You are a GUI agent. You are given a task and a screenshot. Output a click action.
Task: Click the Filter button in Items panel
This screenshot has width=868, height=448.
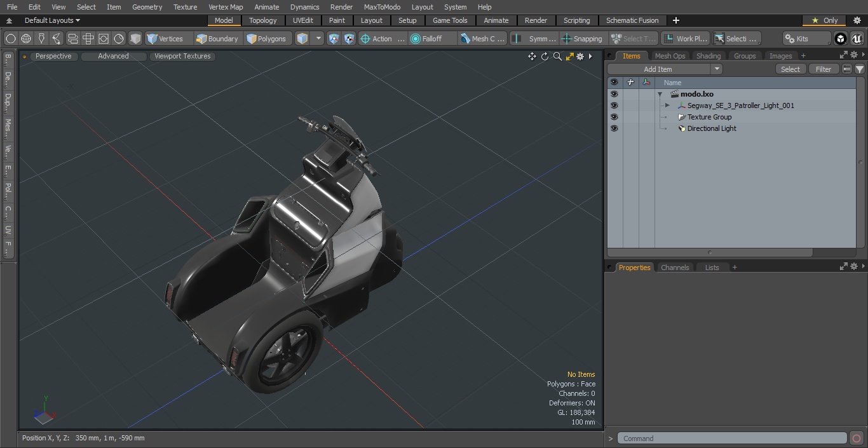click(x=824, y=69)
